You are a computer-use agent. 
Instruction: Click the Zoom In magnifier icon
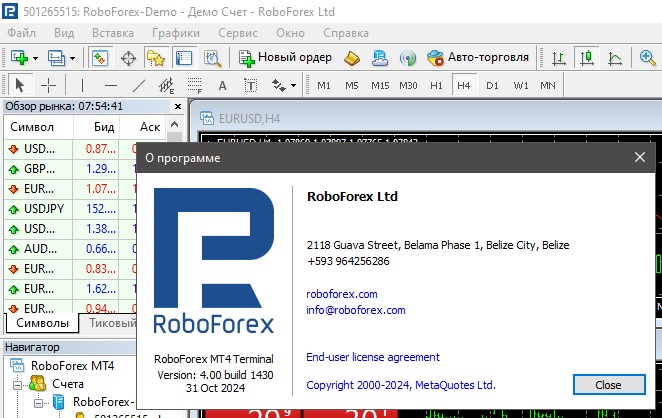[x=647, y=57]
